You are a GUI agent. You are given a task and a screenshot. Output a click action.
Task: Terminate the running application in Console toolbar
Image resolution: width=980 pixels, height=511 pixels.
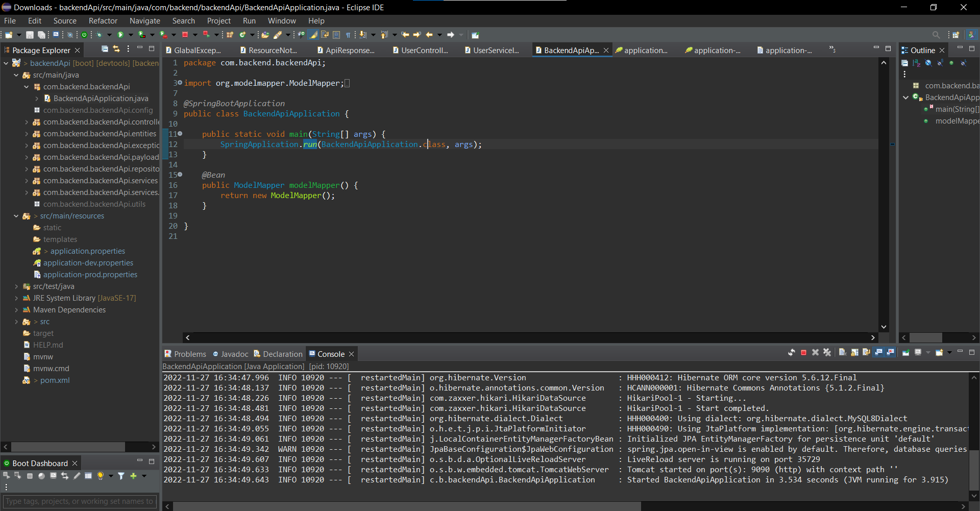pos(804,352)
